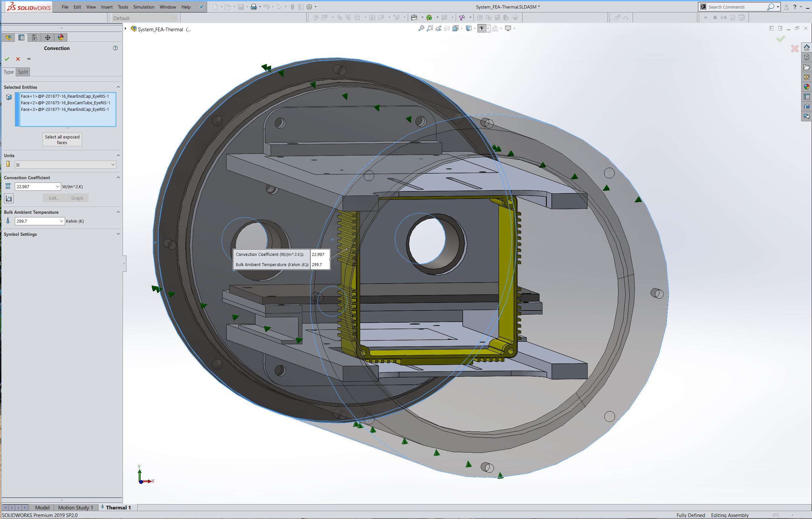Image resolution: width=812 pixels, height=519 pixels.
Task: Toggle the Hide/Show Items eye button
Action: tap(482, 29)
